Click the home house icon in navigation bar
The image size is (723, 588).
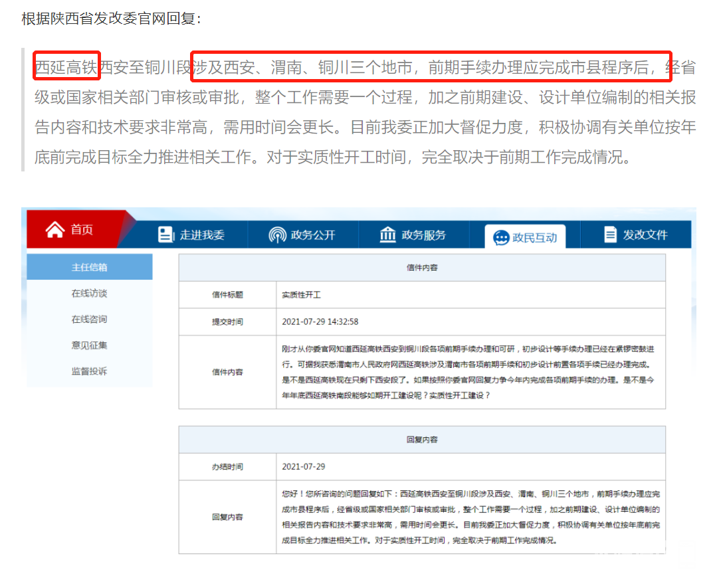coord(55,229)
